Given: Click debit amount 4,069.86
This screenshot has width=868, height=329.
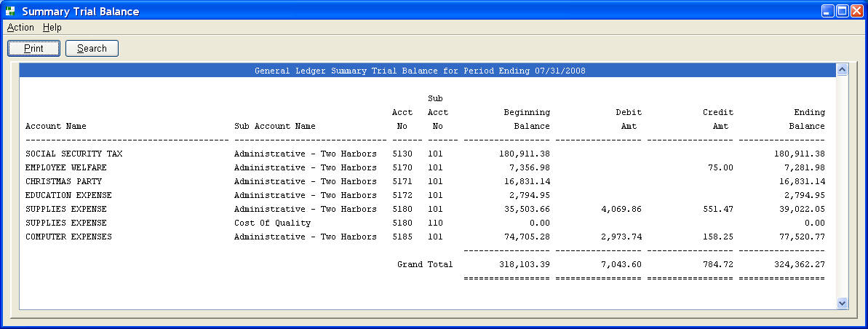Looking at the screenshot, I should pyautogui.click(x=621, y=210).
